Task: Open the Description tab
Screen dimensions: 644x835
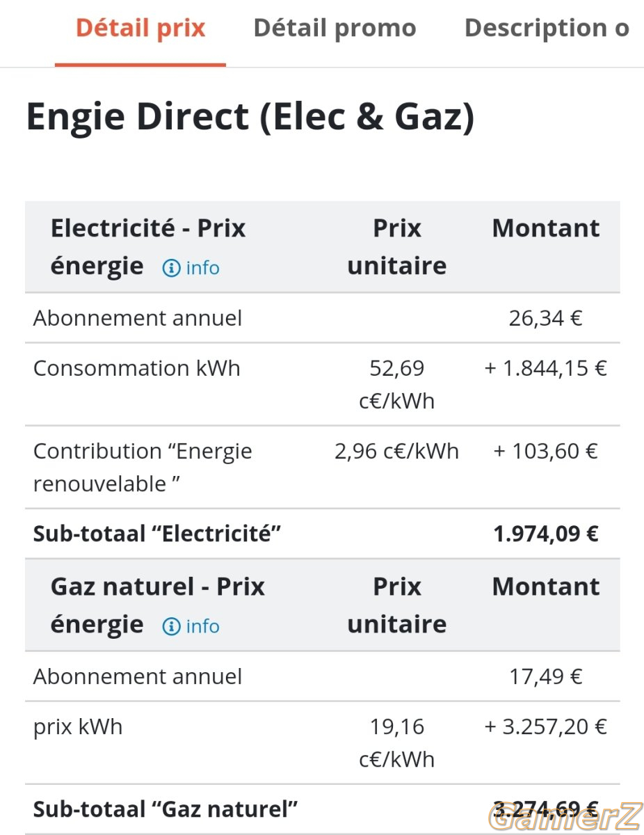Action: point(547,29)
